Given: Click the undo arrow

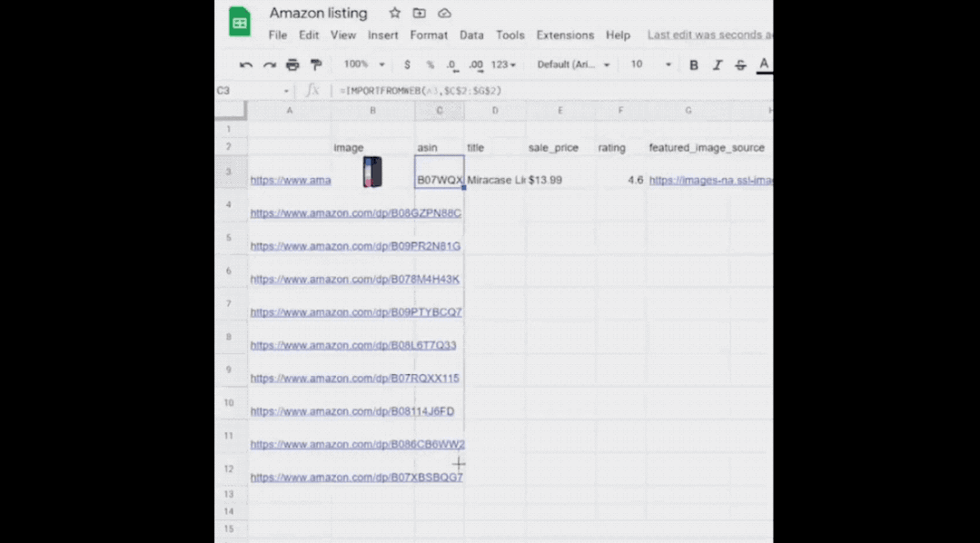Looking at the screenshot, I should coord(246,65).
